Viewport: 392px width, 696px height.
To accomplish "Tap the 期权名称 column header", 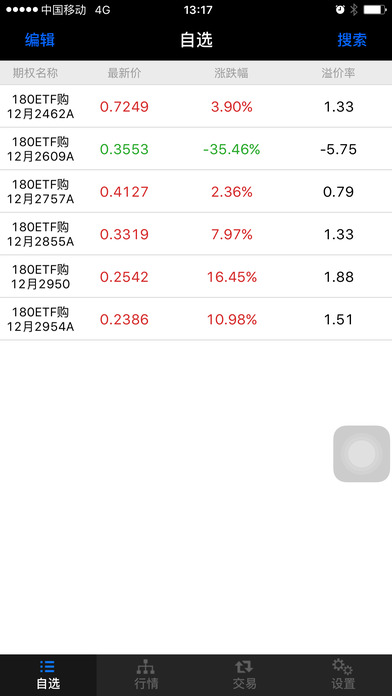I will (x=35, y=73).
